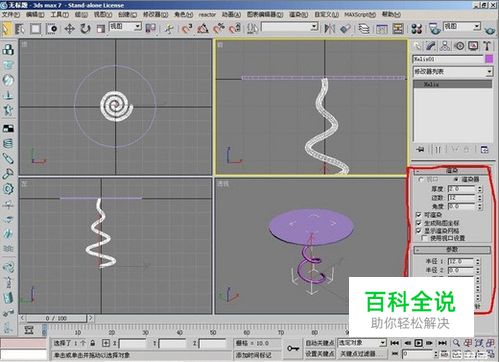Open Schematic View from toolbar
This screenshot has width=499, height=362.
pyautogui.click(x=398, y=29)
